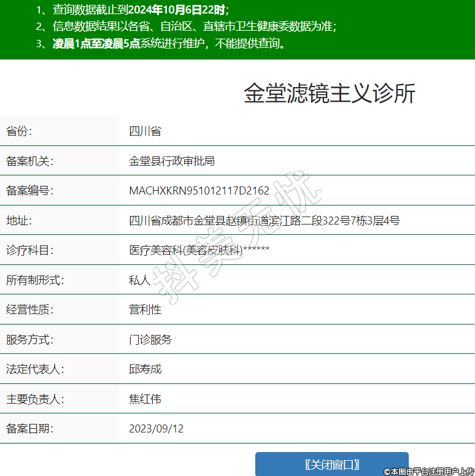Click the 备案编号 row label
475x476 pixels.
click(x=30, y=191)
